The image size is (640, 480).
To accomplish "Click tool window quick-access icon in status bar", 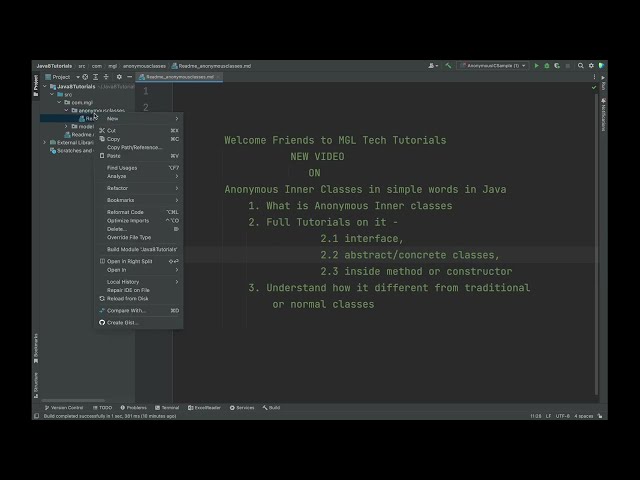I will [36, 416].
